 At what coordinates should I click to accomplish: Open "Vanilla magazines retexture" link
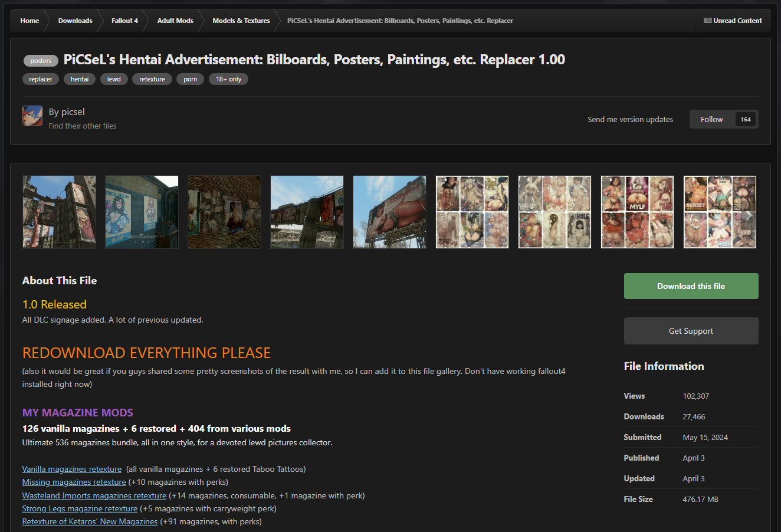pyautogui.click(x=72, y=469)
